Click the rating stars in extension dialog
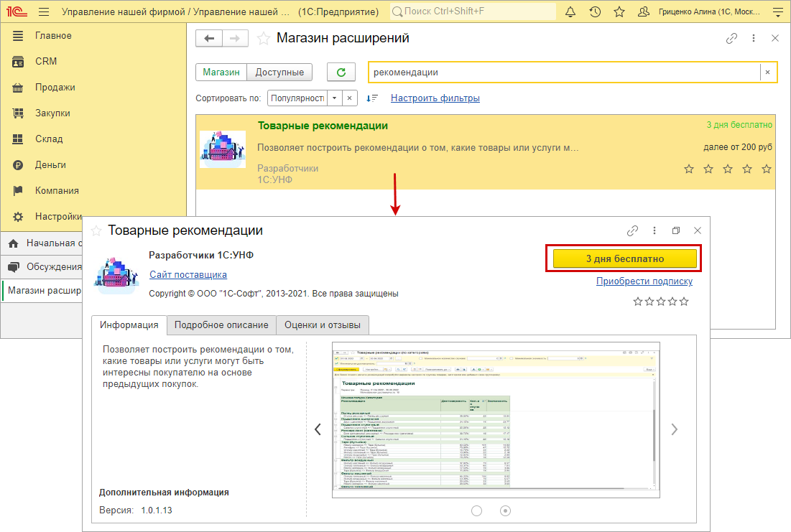The width and height of the screenshot is (791, 532). coord(661,302)
